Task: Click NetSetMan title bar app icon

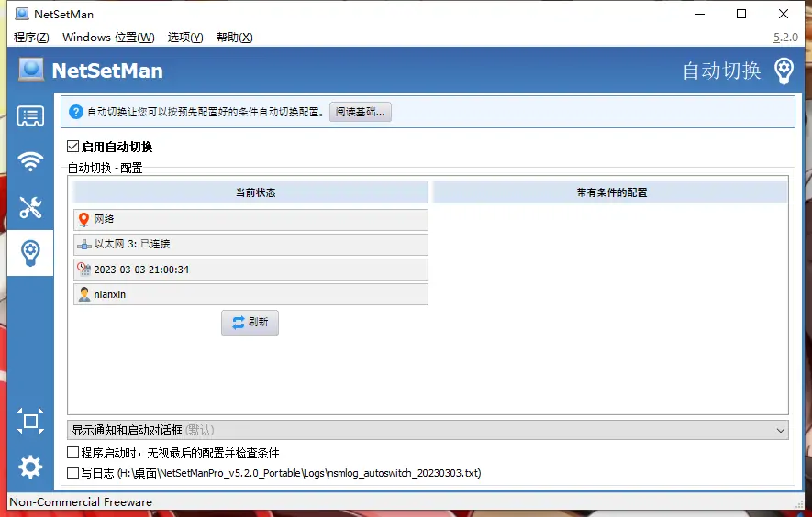Action: [x=22, y=14]
